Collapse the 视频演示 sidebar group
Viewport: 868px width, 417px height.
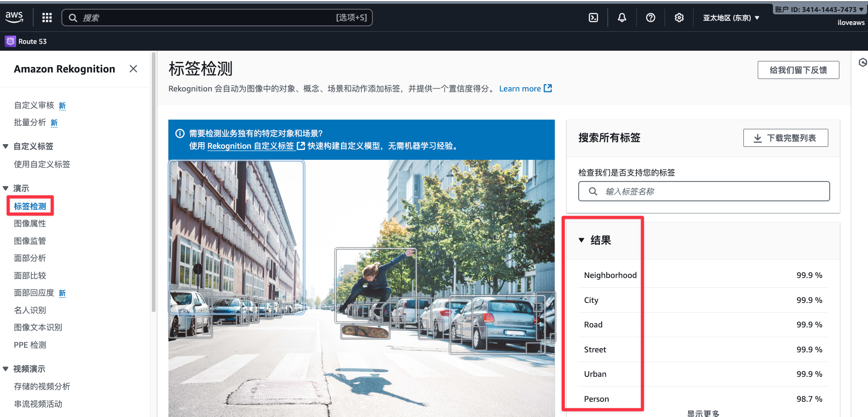click(x=6, y=369)
